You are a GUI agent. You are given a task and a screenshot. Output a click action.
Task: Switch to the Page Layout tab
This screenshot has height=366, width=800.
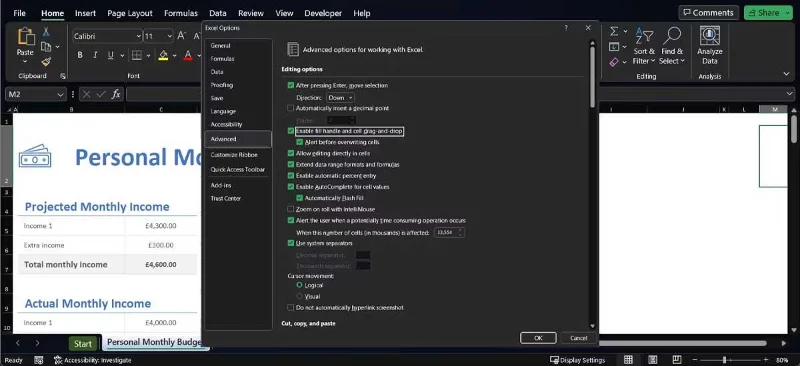(130, 13)
